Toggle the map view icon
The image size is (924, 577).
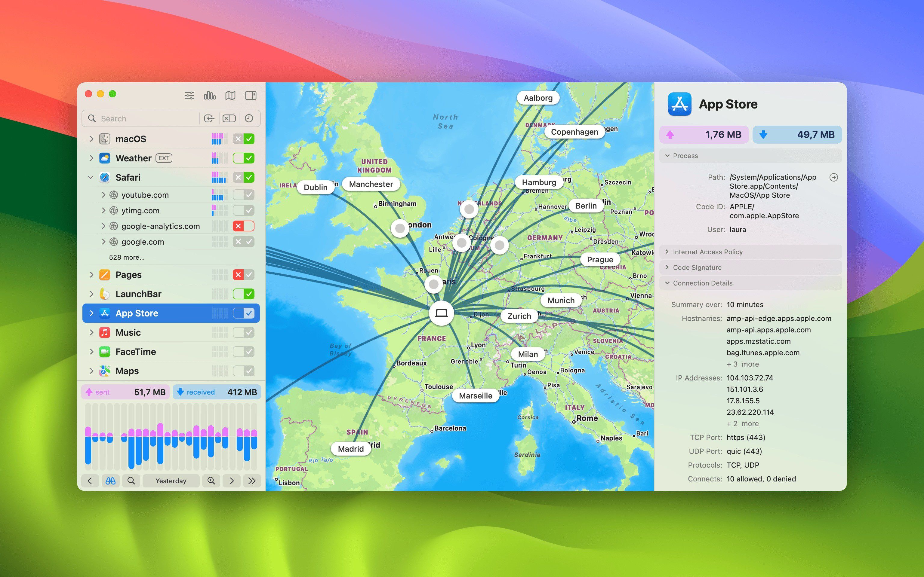230,95
